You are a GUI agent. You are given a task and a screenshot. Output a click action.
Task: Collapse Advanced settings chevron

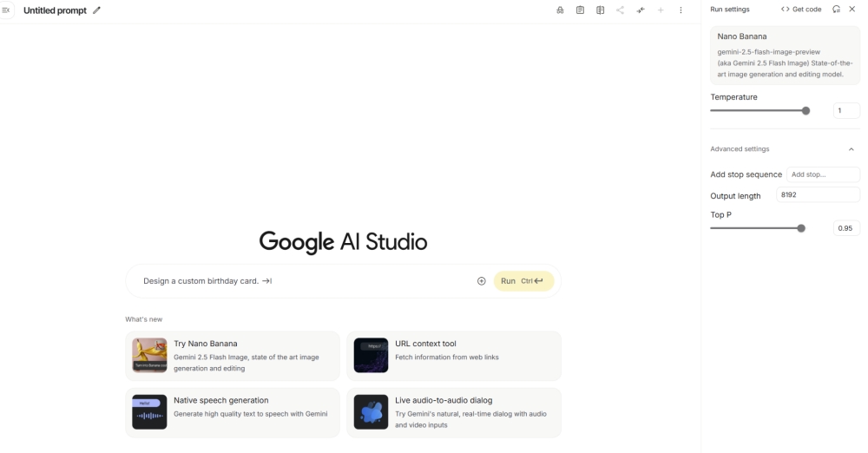pos(852,149)
